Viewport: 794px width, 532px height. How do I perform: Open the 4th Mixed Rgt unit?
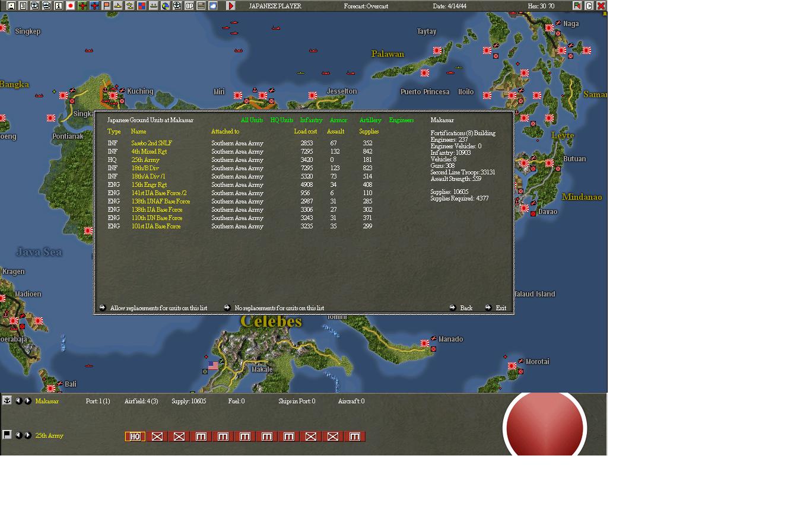click(149, 151)
